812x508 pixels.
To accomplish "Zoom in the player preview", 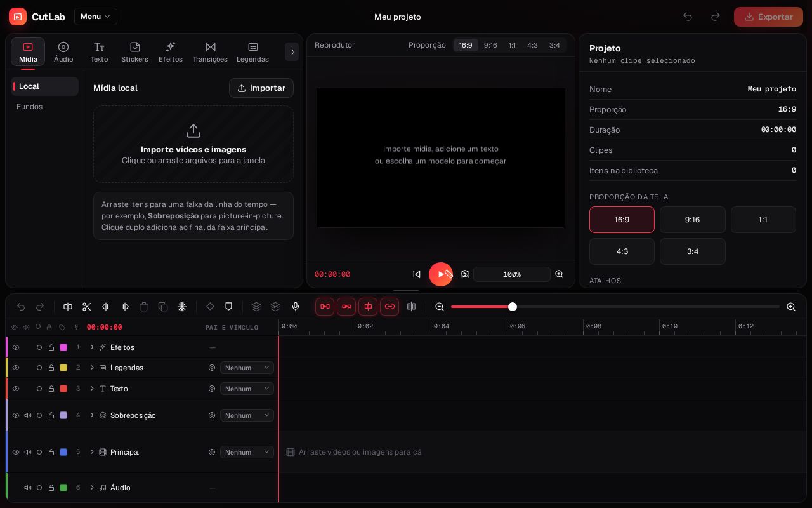I will tap(560, 274).
